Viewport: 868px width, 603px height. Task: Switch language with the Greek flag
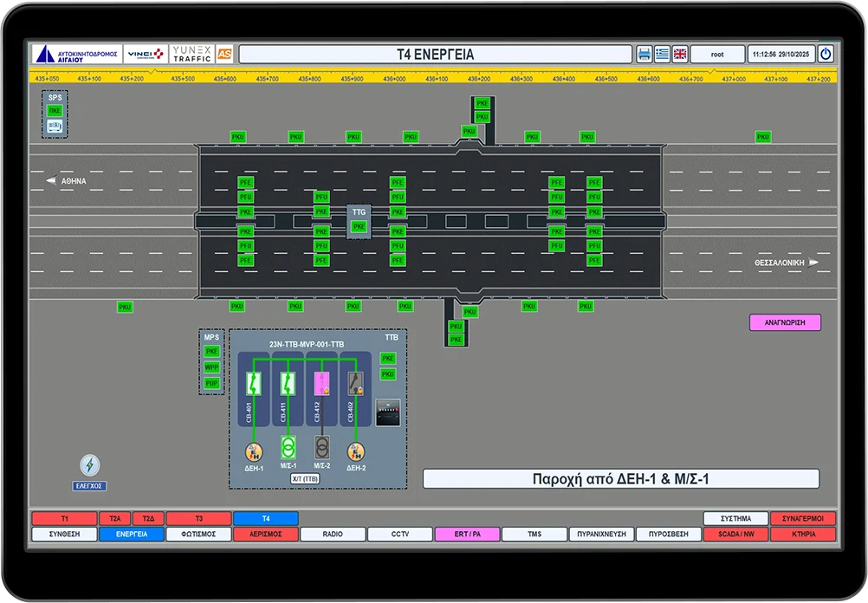(662, 54)
